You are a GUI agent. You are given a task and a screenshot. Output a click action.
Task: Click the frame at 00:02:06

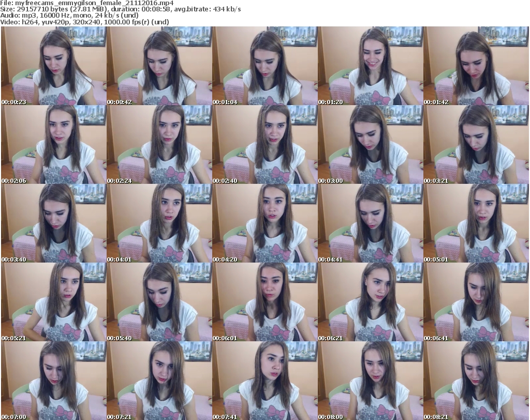54,144
